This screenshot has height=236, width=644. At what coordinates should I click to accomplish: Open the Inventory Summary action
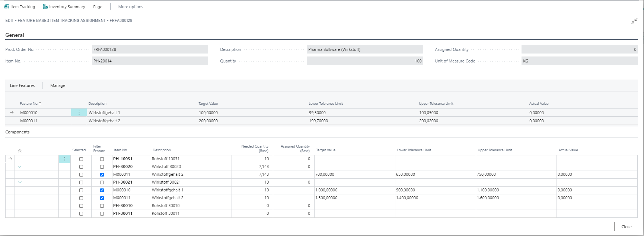pos(64,7)
